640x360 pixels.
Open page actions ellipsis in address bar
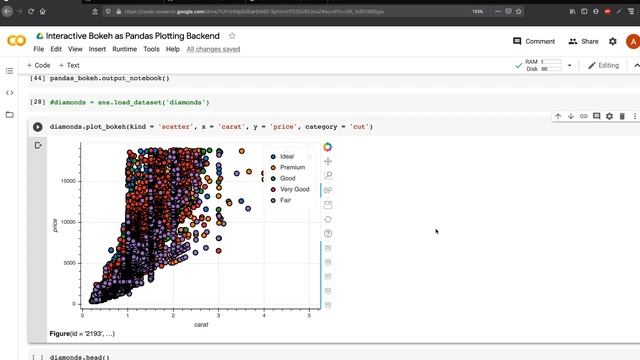[x=498, y=11]
